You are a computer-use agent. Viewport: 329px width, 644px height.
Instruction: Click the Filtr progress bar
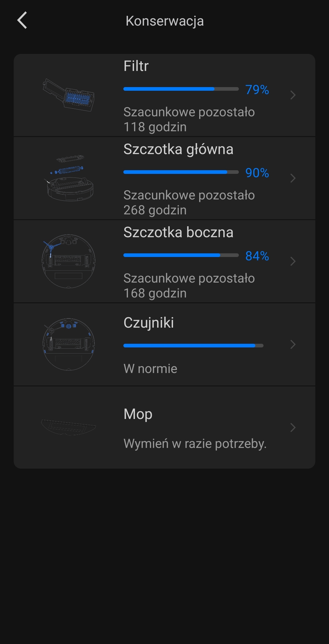pos(181,89)
